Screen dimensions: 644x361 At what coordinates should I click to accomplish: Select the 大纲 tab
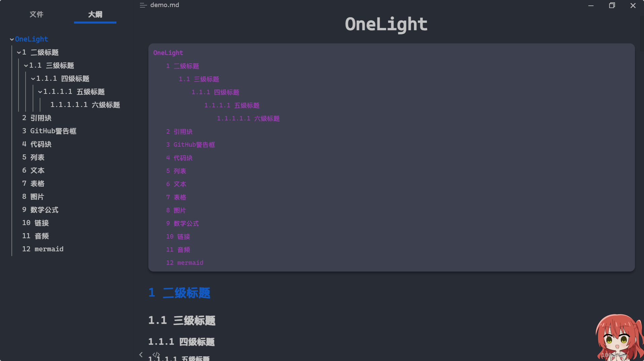[x=95, y=14]
